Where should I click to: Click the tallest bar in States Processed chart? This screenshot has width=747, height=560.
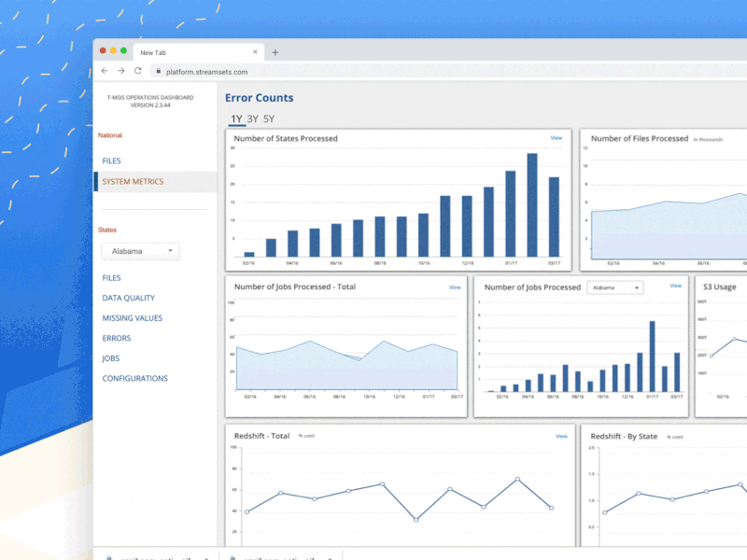[532, 205]
